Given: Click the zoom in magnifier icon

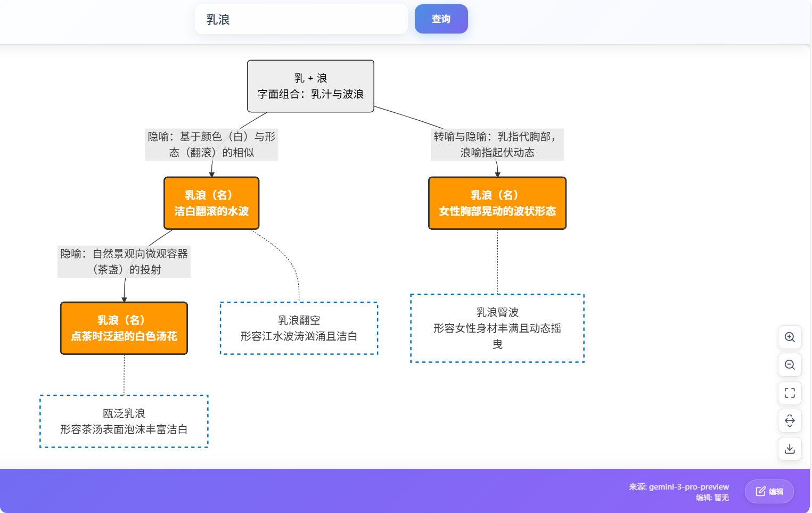Looking at the screenshot, I should click(790, 337).
